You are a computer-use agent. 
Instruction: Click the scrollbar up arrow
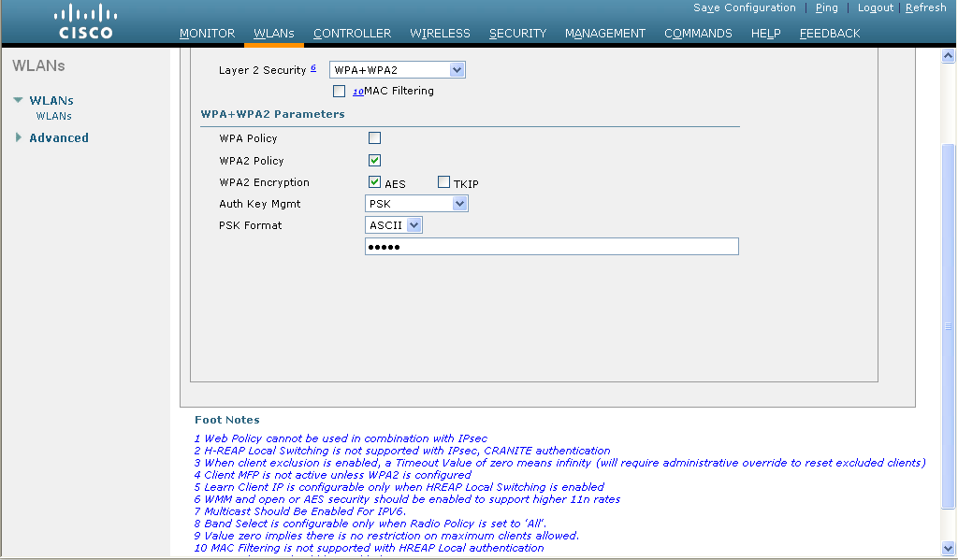(949, 56)
